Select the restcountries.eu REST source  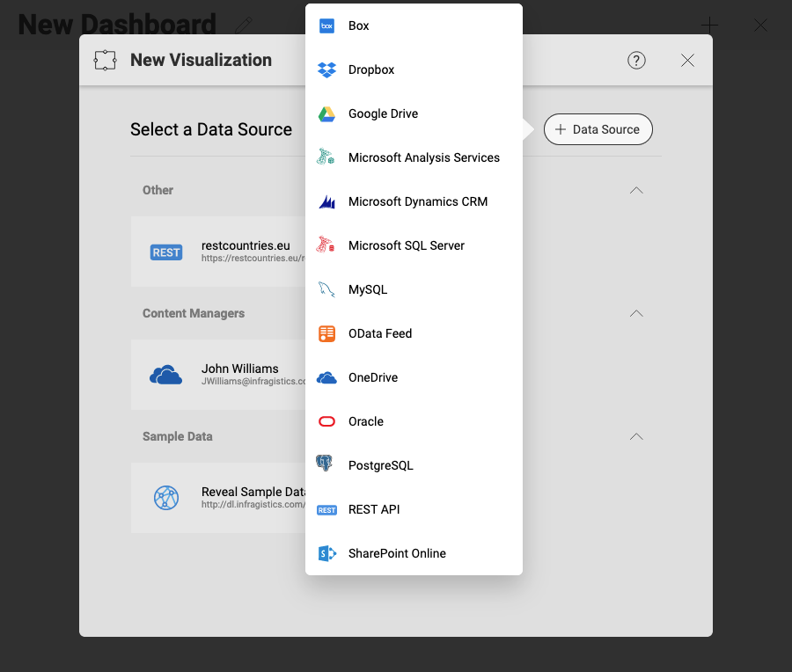[220, 252]
